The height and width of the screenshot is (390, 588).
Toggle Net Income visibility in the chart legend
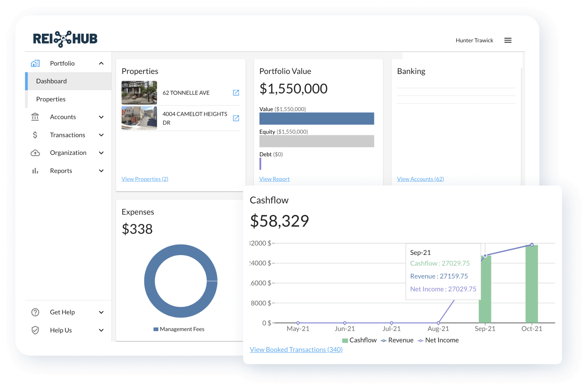[x=439, y=340]
